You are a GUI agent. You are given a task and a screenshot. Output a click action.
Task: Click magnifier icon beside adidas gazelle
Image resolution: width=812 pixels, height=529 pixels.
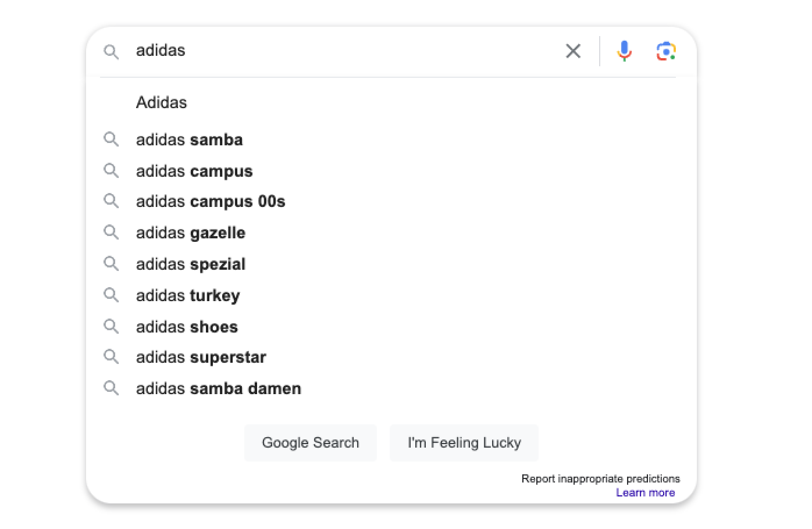pos(111,233)
